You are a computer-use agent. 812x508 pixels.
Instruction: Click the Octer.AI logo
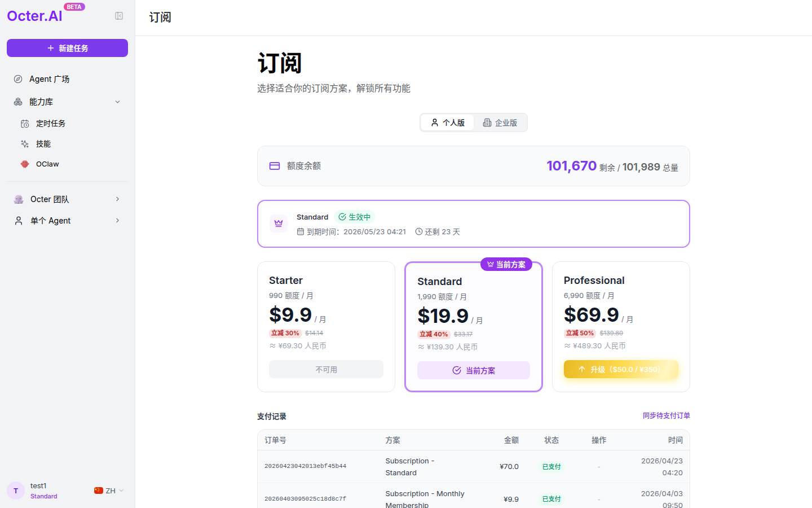35,16
